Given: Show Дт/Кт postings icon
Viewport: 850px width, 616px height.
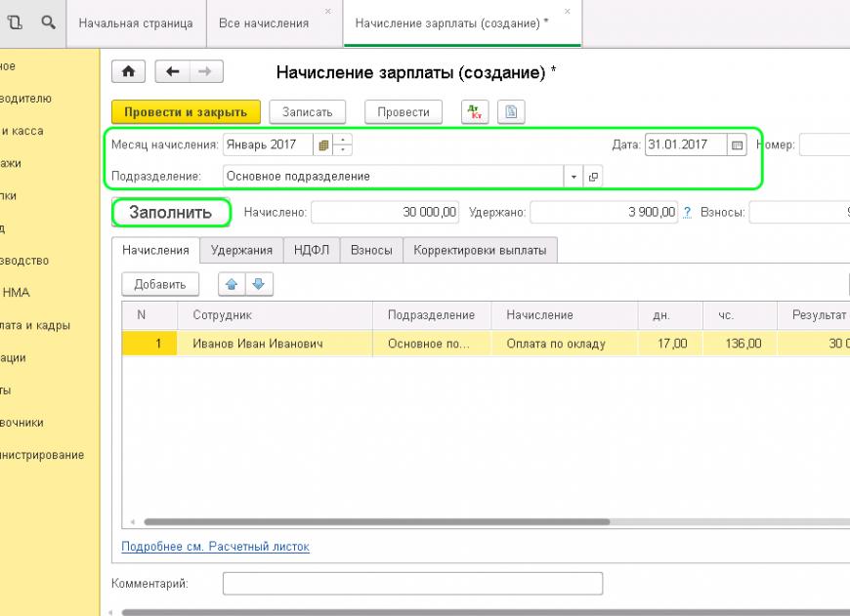Looking at the screenshot, I should click(x=475, y=112).
